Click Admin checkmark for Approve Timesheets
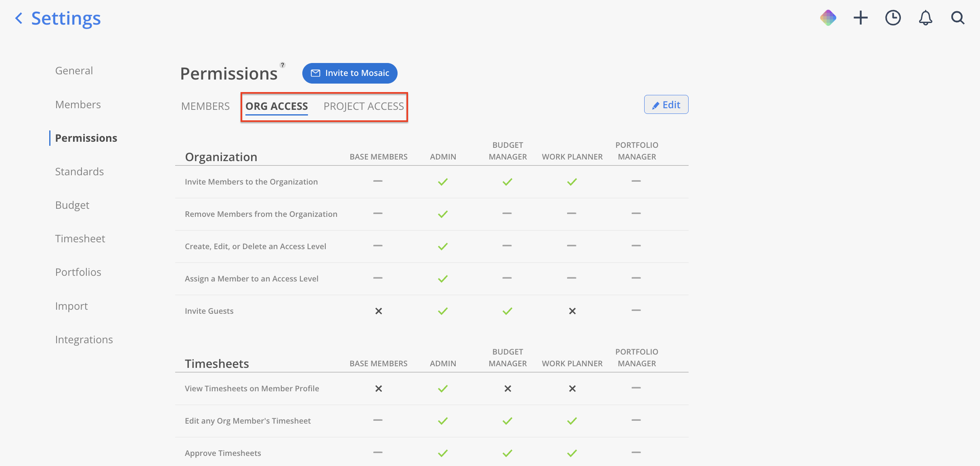The height and width of the screenshot is (466, 980). coord(443,453)
